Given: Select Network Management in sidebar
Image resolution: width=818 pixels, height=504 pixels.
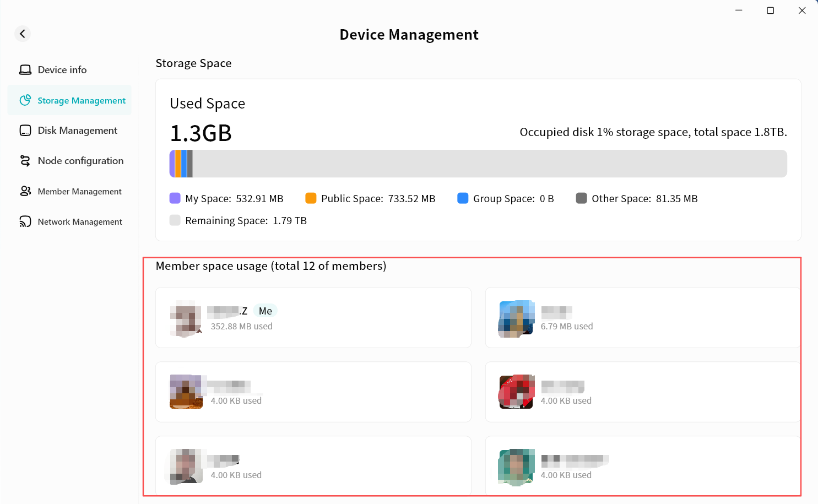Looking at the screenshot, I should click(x=80, y=222).
